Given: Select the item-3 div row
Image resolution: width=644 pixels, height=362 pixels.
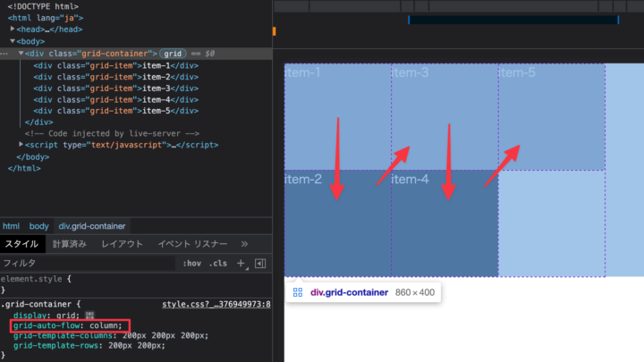Looking at the screenshot, I should pyautogui.click(x=115, y=88).
